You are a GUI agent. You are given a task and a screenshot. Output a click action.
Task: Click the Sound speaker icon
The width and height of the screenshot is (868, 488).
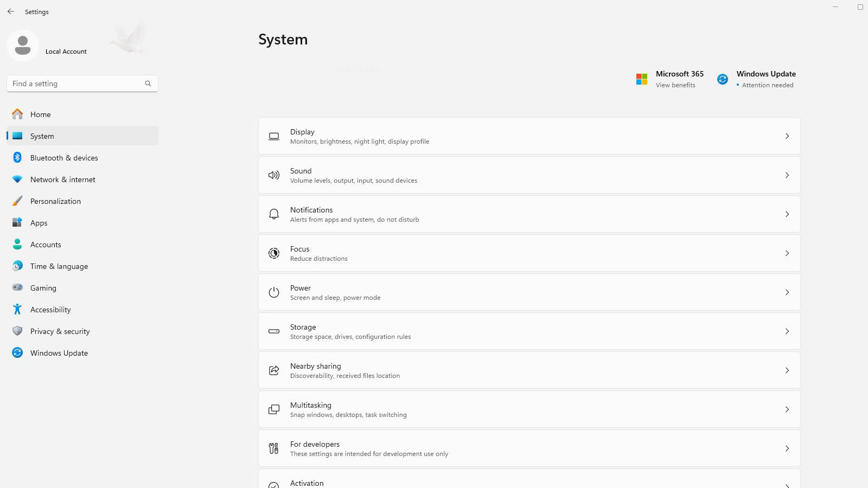(274, 175)
